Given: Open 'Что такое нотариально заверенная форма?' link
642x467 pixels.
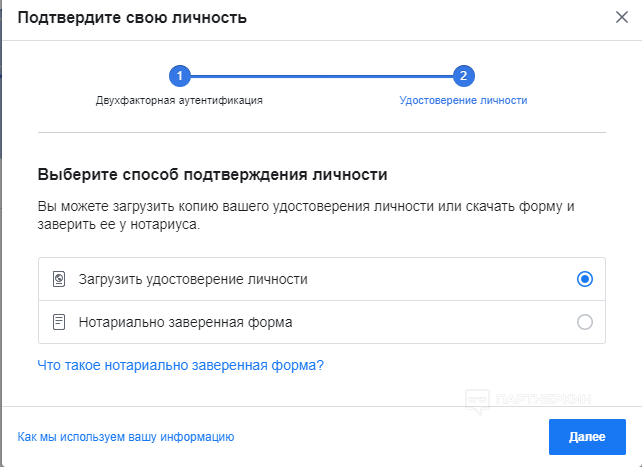Looking at the screenshot, I should point(181,365).
